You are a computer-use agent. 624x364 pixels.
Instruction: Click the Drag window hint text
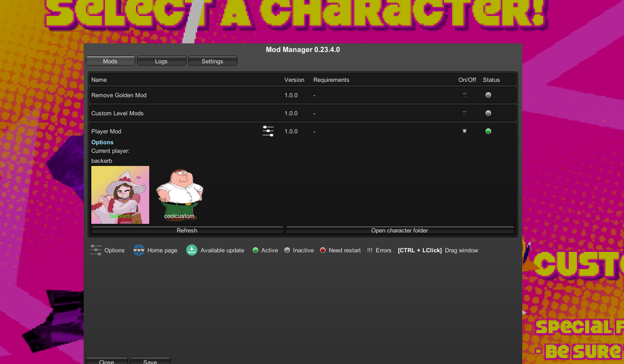[x=461, y=251]
